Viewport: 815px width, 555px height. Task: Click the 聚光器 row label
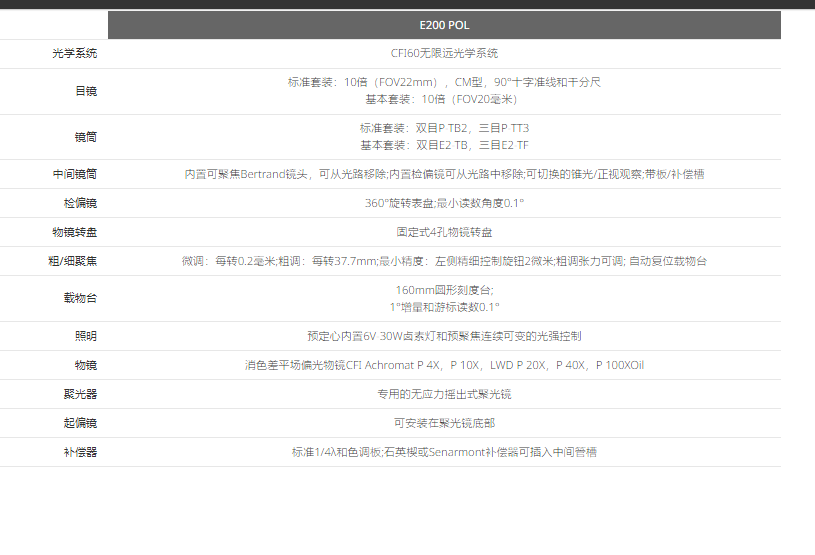tap(80, 394)
